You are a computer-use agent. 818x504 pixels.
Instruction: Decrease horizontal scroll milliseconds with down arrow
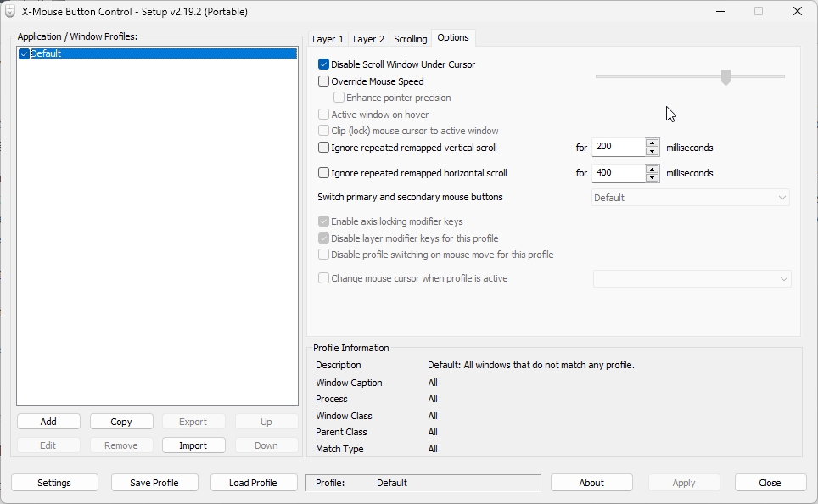pyautogui.click(x=652, y=177)
